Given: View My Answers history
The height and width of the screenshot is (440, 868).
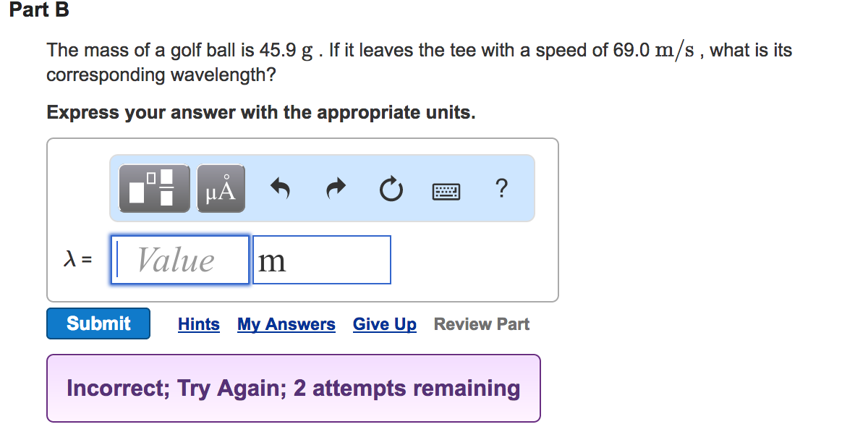Looking at the screenshot, I should pos(286,323).
